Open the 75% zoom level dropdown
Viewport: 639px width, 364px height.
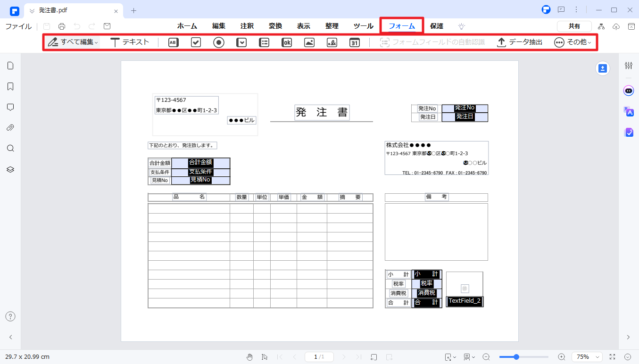pyautogui.click(x=587, y=357)
